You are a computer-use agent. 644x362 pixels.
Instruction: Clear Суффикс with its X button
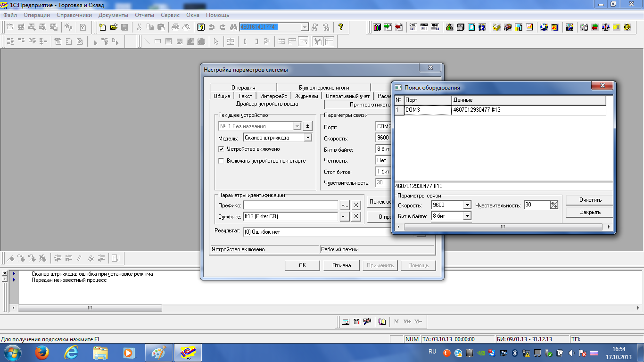356,216
